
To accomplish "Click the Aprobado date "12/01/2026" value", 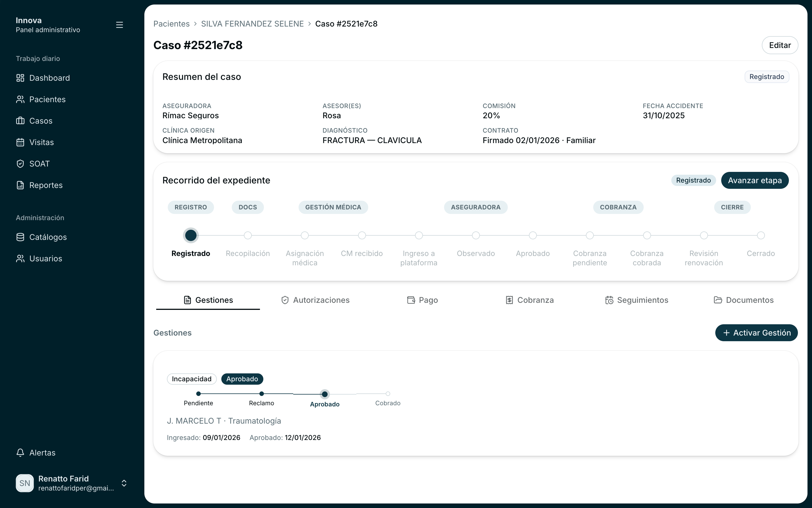I will tap(303, 438).
